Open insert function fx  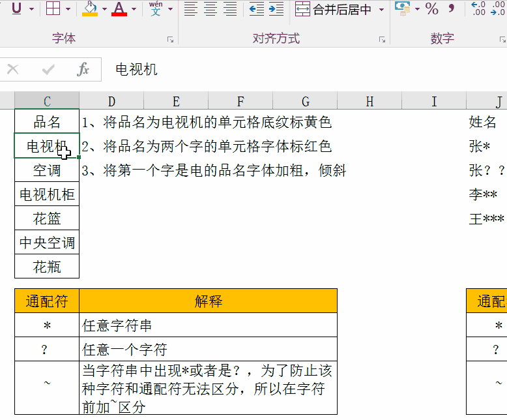(83, 69)
